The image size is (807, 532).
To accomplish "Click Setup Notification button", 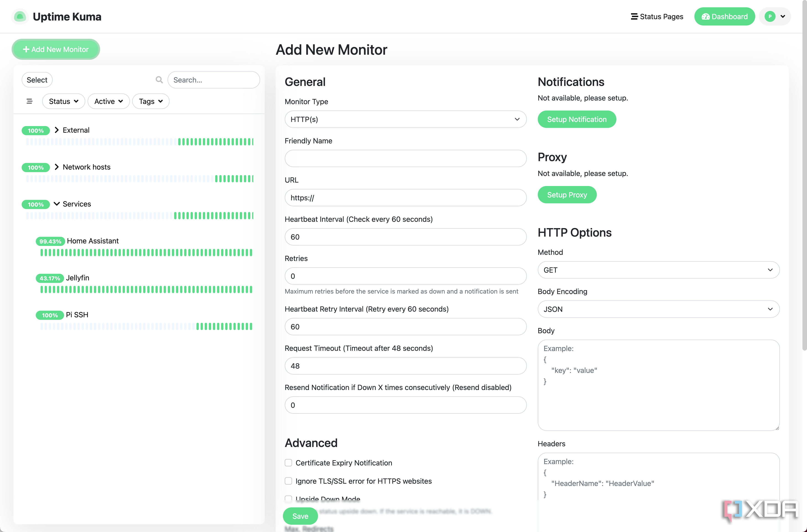I will pyautogui.click(x=577, y=119).
